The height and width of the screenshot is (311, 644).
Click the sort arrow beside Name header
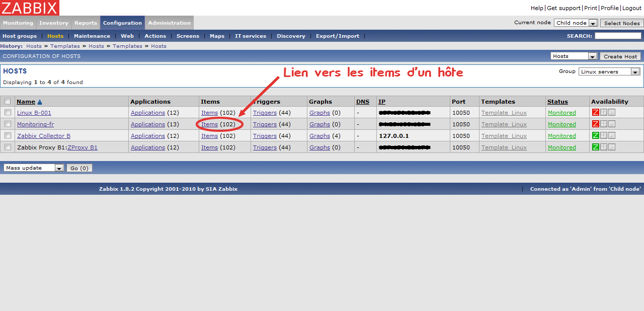40,102
